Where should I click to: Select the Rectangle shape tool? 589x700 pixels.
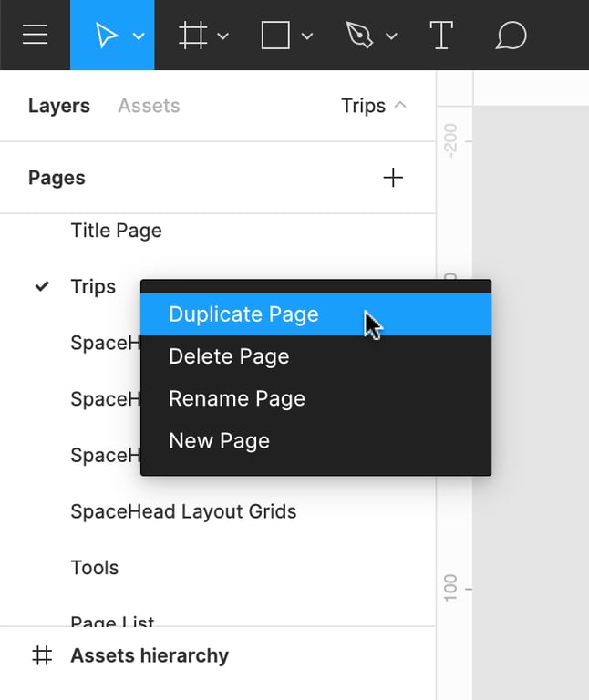click(275, 36)
